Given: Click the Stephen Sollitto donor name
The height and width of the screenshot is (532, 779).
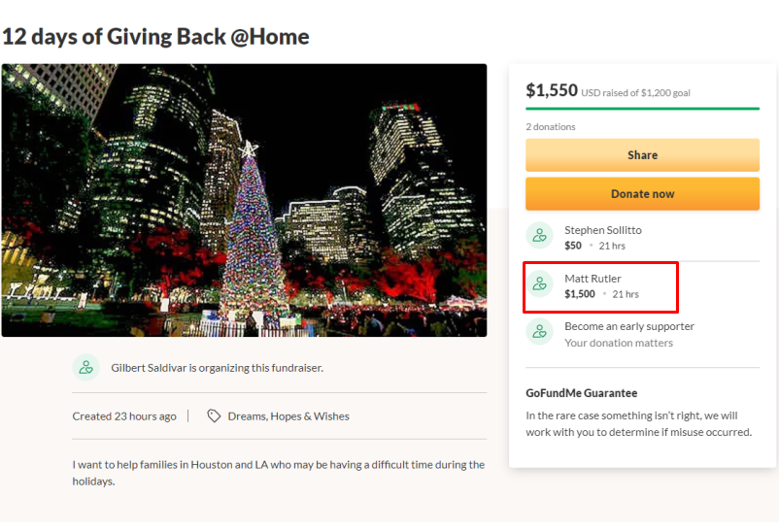Looking at the screenshot, I should coord(602,230).
